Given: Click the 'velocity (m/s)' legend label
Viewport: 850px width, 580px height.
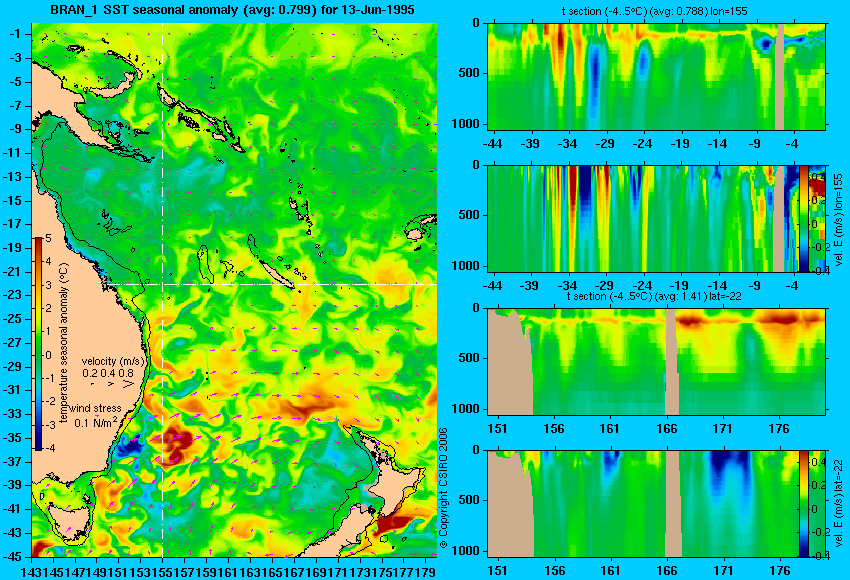Looking at the screenshot, I should 113,361.
